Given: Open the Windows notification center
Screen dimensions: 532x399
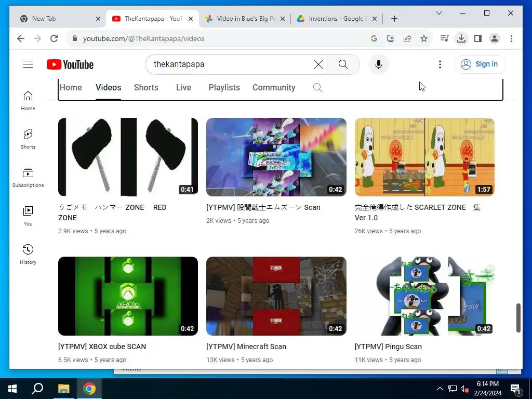Looking at the screenshot, I should coord(515,389).
